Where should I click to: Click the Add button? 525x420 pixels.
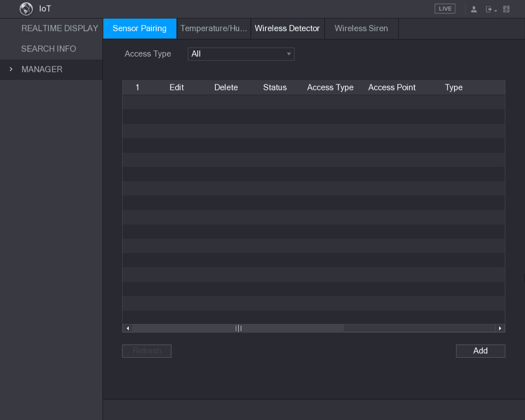coord(480,351)
